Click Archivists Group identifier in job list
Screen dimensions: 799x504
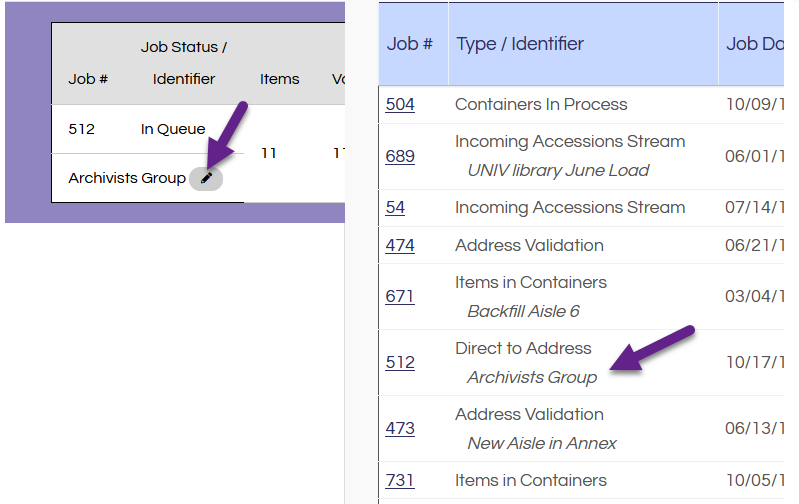[x=532, y=377]
